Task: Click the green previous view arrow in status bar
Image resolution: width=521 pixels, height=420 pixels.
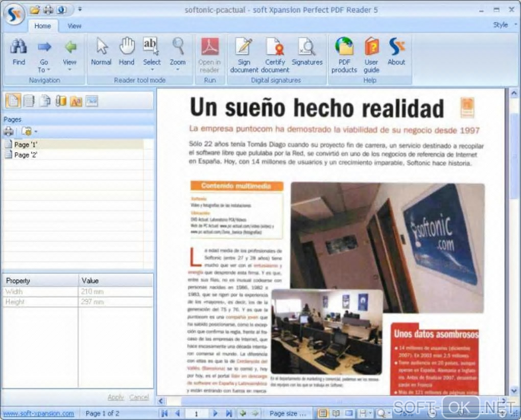Action: tap(243, 413)
